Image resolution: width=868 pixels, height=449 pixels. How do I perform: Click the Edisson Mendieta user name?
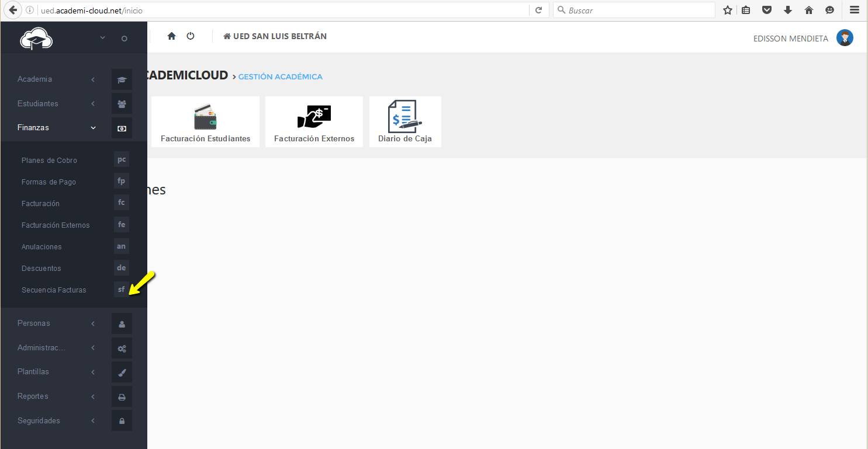pyautogui.click(x=791, y=39)
